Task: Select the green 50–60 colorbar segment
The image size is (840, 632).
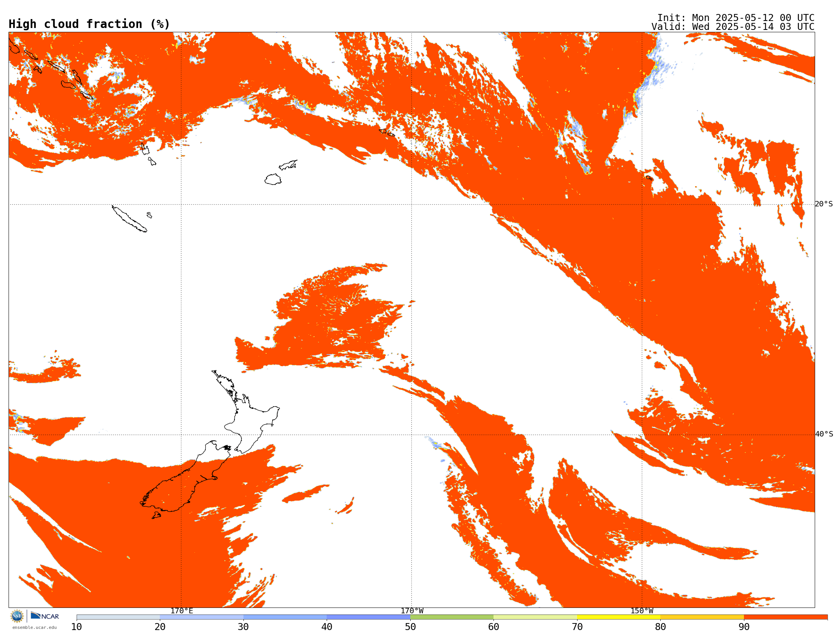Action: coord(451,617)
